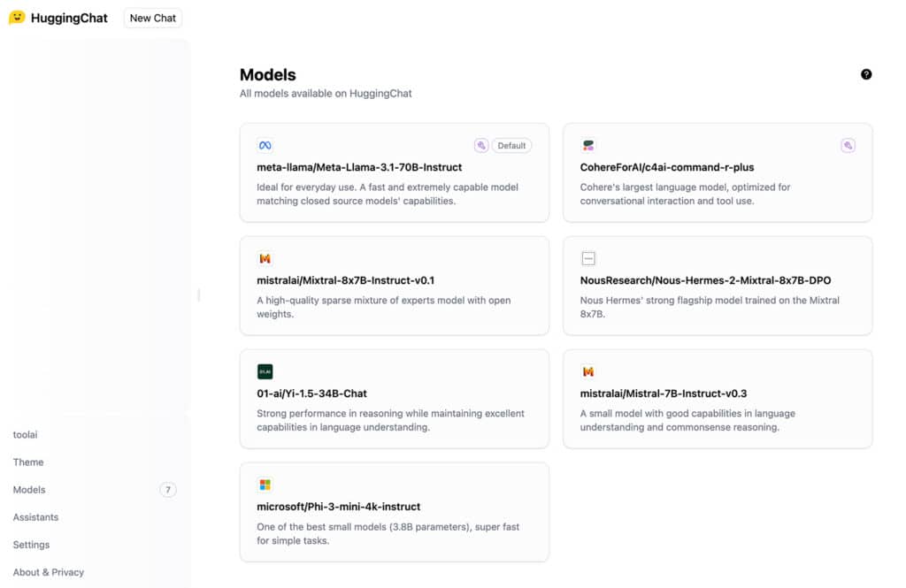The image size is (906, 588).
Task: Click the models count badge showing 7
Action: pos(167,490)
